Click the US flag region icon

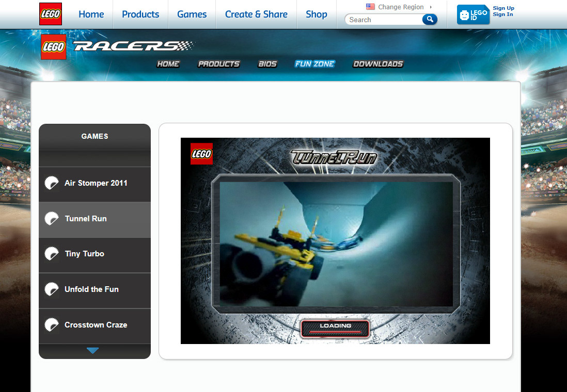tap(370, 7)
